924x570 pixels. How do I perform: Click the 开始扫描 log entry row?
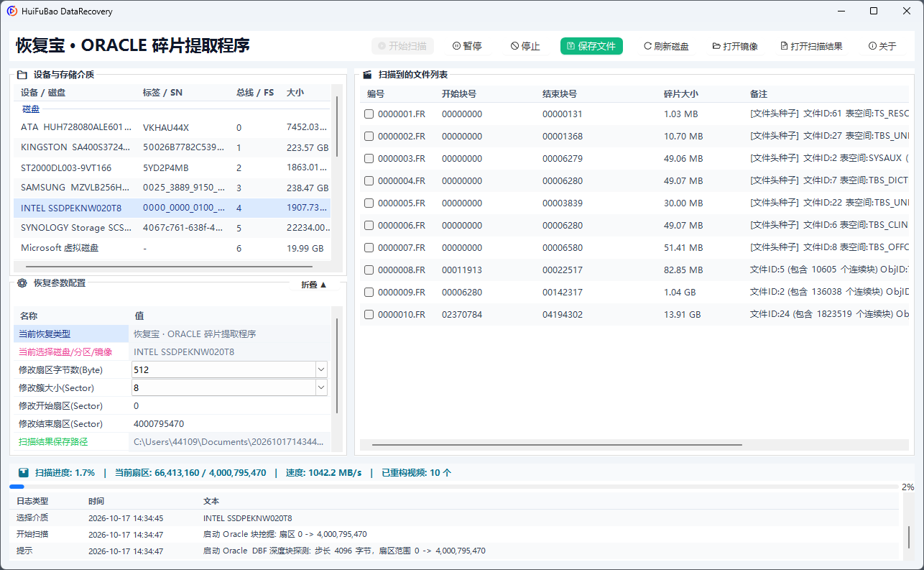[x=454, y=534]
